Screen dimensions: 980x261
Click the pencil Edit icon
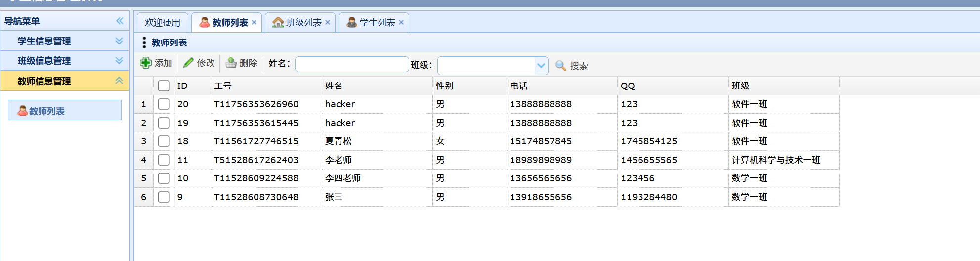(x=188, y=63)
